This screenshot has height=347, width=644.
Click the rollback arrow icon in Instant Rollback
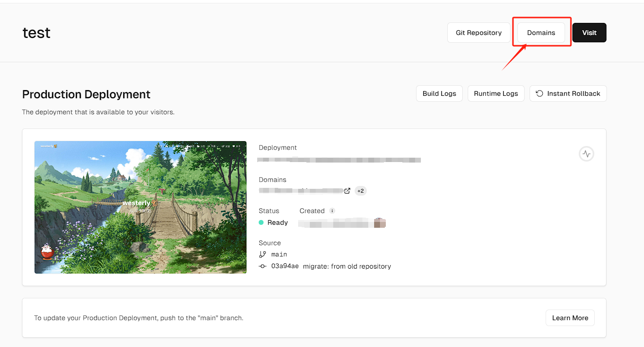[x=539, y=93]
